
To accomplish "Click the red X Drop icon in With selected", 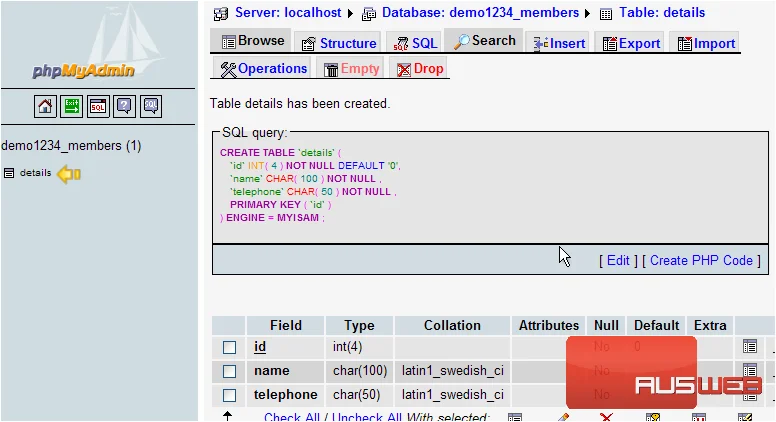I will 606,418.
